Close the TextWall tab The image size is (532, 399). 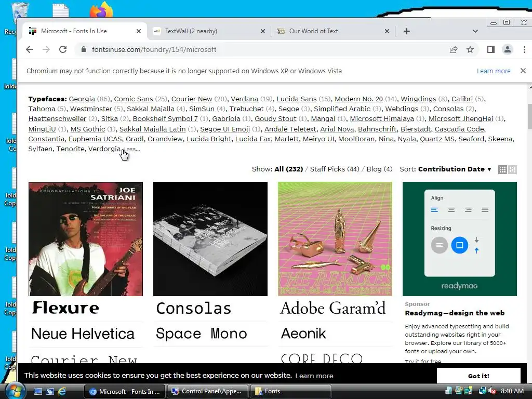(262, 31)
